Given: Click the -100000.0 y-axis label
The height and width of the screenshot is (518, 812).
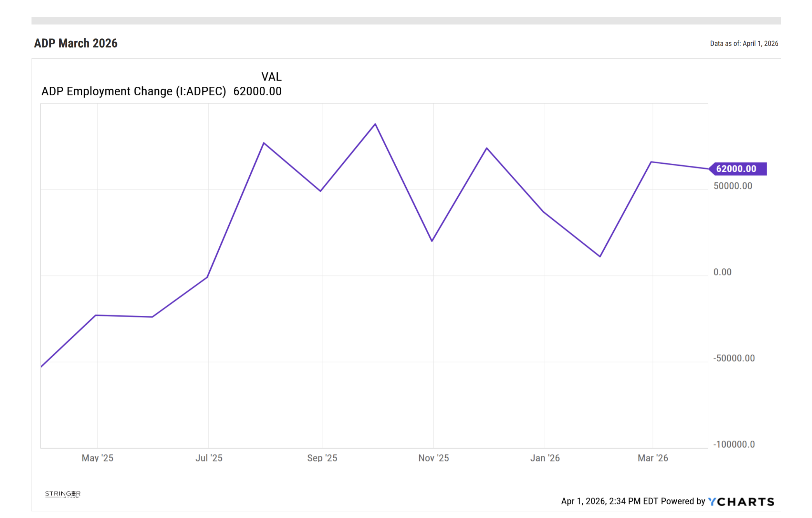Looking at the screenshot, I should point(734,444).
